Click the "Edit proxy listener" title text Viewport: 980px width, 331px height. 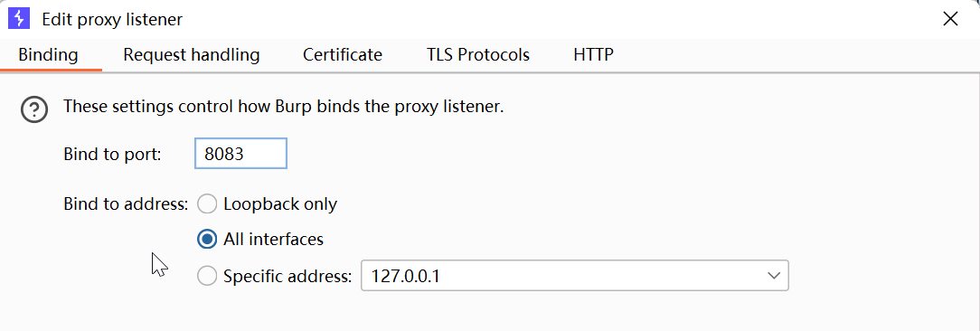(112, 19)
